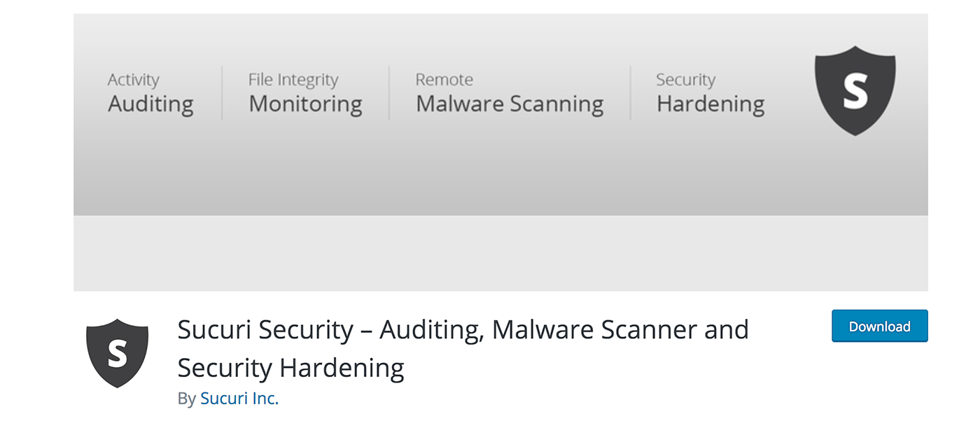Click "Sucuri Security" at start of plugin title

pyautogui.click(x=265, y=329)
